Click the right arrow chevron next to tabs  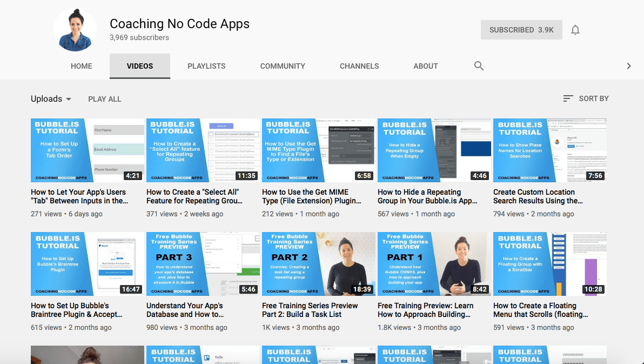click(628, 65)
